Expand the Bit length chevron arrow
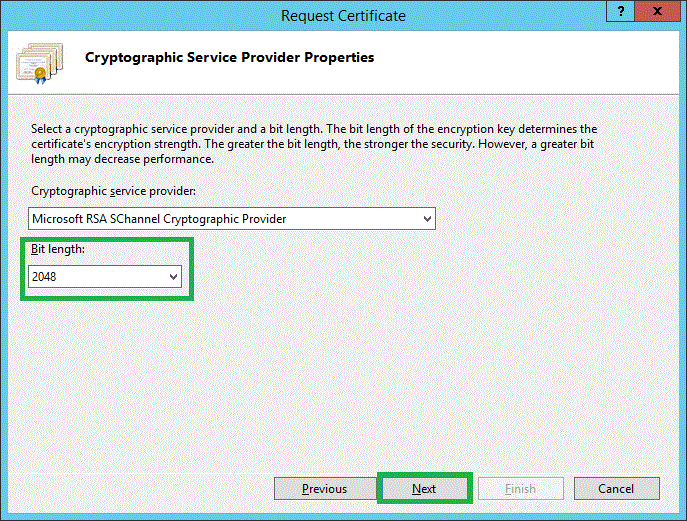 click(x=174, y=276)
